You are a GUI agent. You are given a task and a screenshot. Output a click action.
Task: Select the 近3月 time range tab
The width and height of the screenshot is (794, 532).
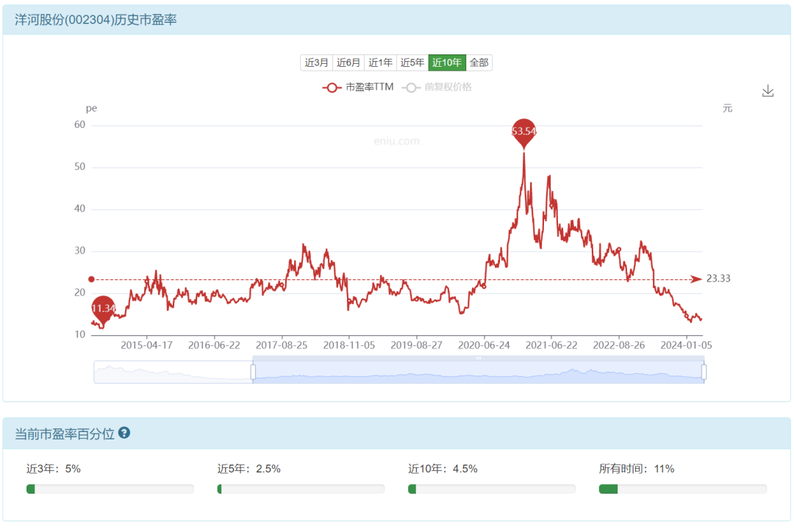[316, 62]
